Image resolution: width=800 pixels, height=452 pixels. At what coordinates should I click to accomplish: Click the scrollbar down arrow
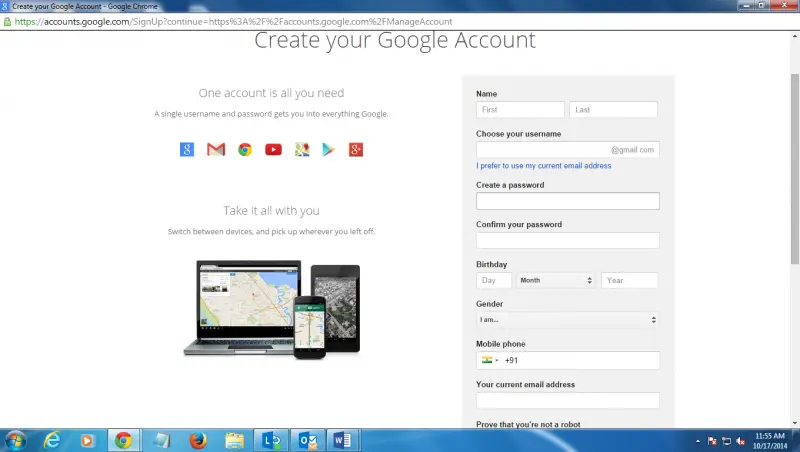click(795, 423)
